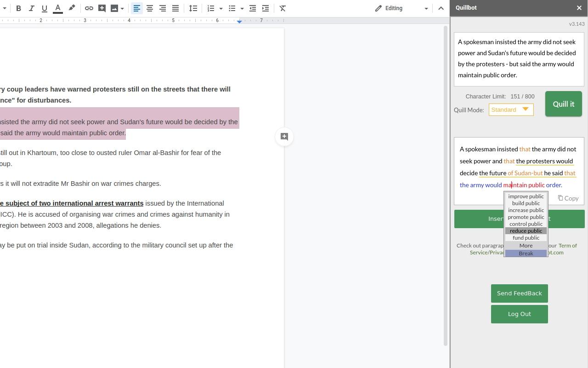The image size is (588, 368).
Task: Click the Quillbot version label v3.143
Action: (577, 24)
